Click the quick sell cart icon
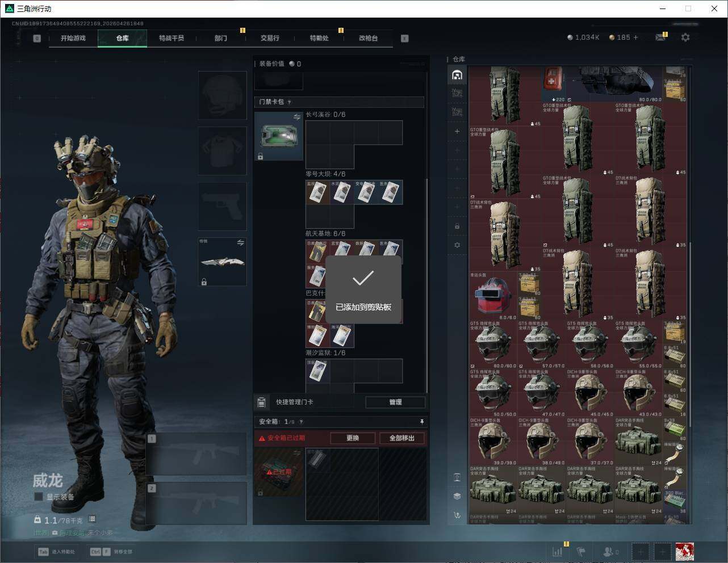Image resolution: width=728 pixels, height=563 pixels. (x=457, y=515)
